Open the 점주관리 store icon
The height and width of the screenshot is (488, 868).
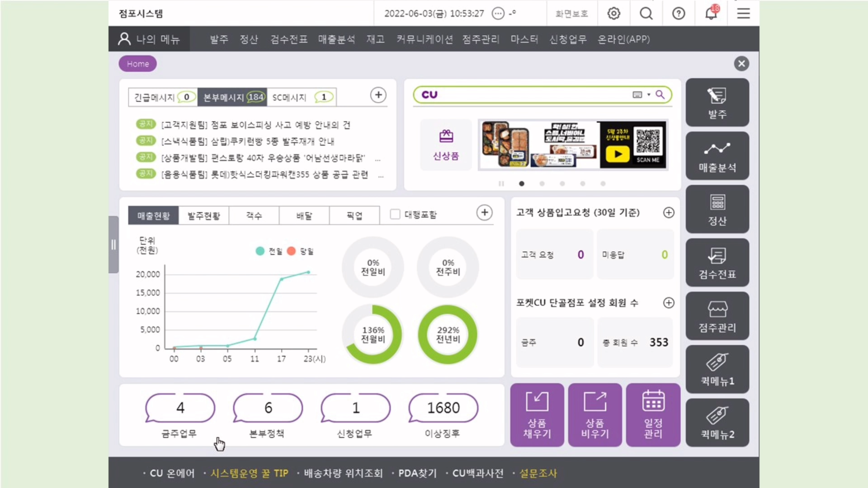click(717, 315)
